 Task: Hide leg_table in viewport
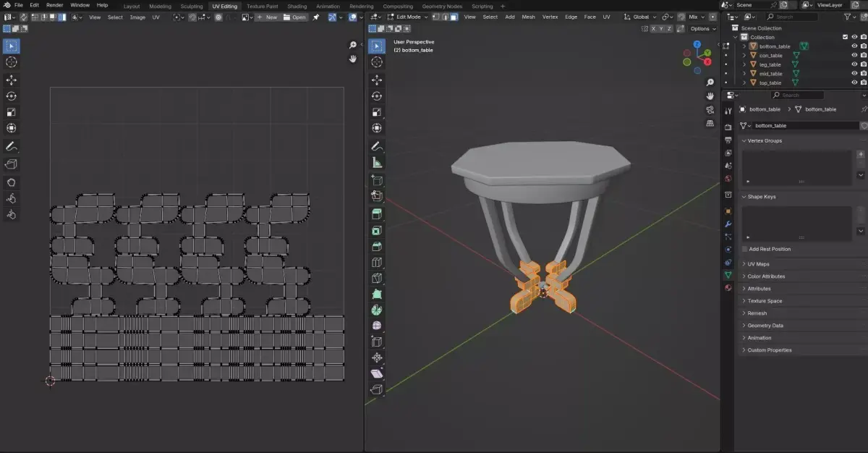[x=854, y=64]
